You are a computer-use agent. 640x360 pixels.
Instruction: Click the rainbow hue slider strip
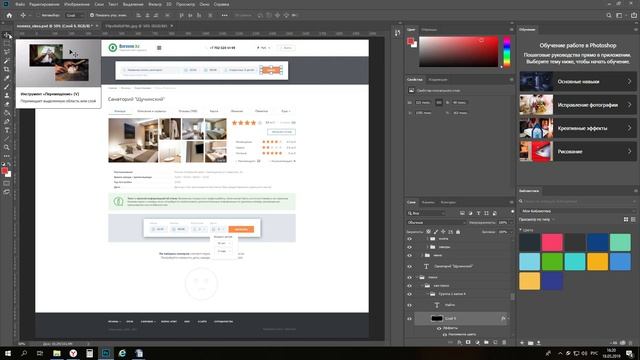(507, 51)
